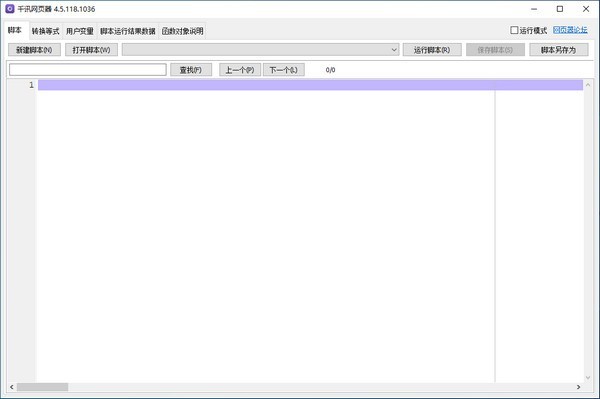This screenshot has height=399, width=600.
Task: Open the 用户变量 tab
Action: click(80, 31)
